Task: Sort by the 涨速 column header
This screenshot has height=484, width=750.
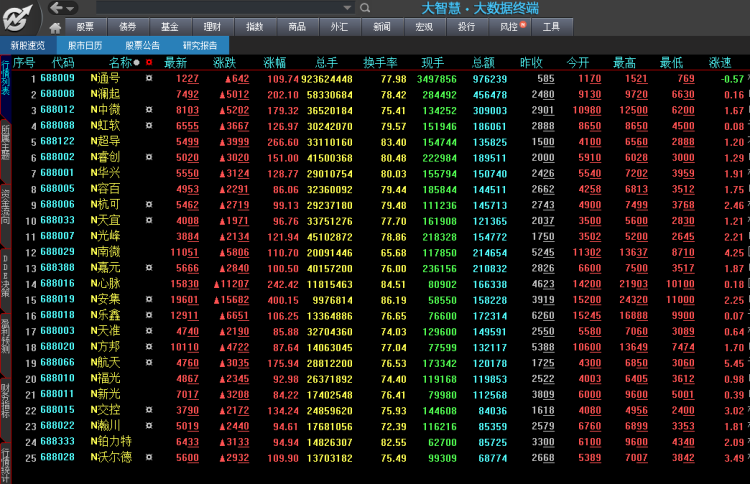Action: click(x=720, y=63)
